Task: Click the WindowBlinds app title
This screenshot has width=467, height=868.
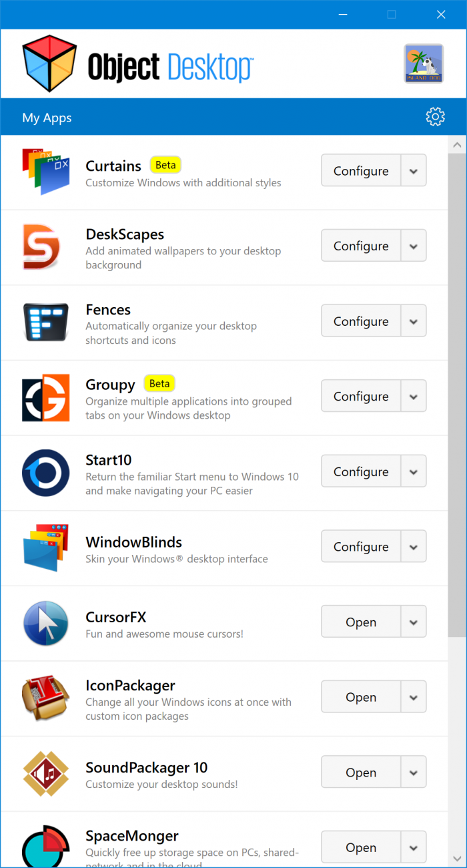Action: coord(133,542)
